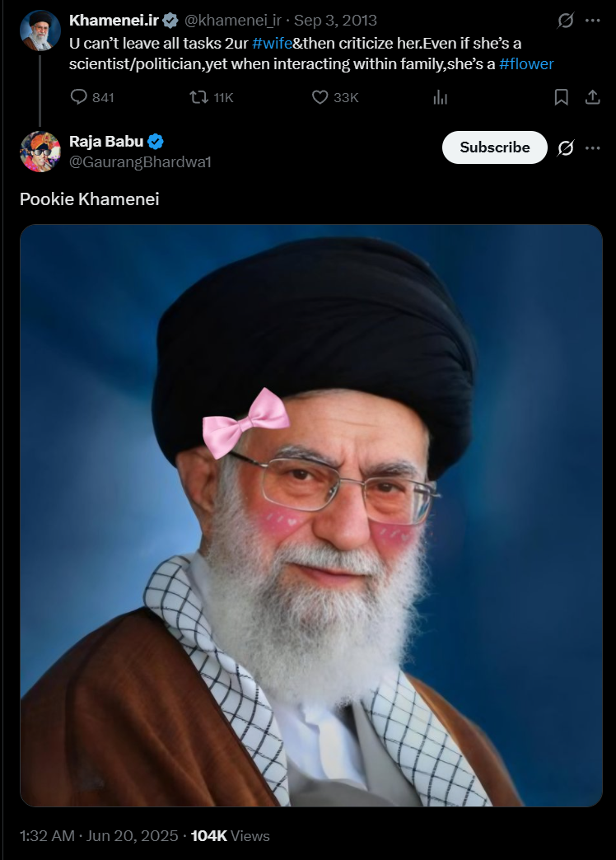
Task: Bookmark the Khamenei.ir tweet
Action: pos(561,98)
